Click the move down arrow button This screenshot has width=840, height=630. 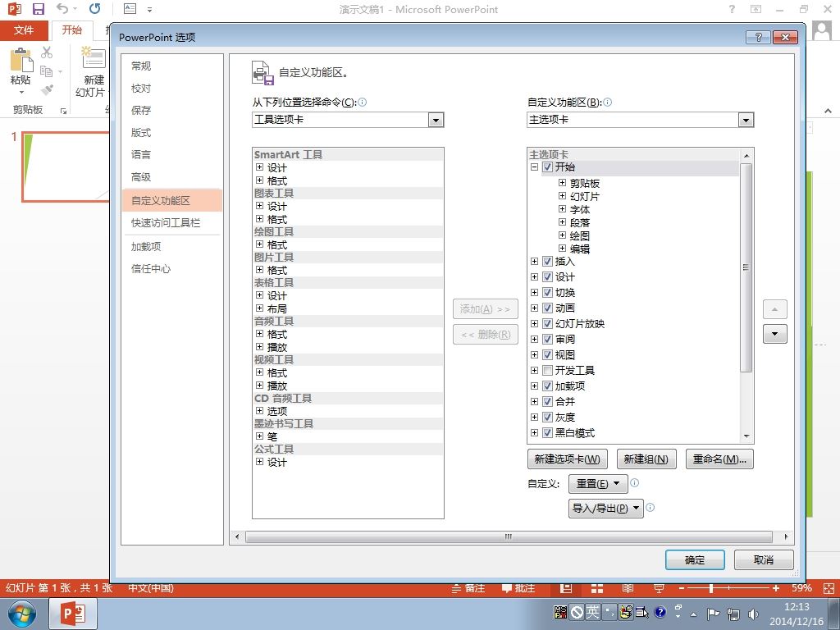pos(774,334)
